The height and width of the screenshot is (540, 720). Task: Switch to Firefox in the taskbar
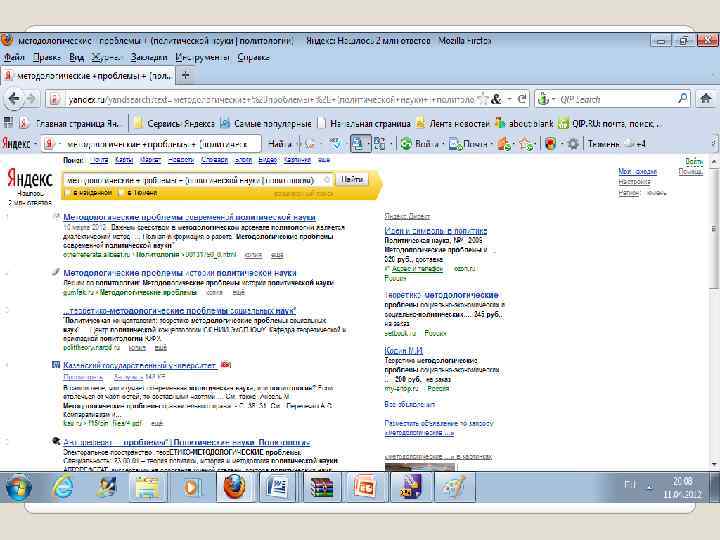234,487
